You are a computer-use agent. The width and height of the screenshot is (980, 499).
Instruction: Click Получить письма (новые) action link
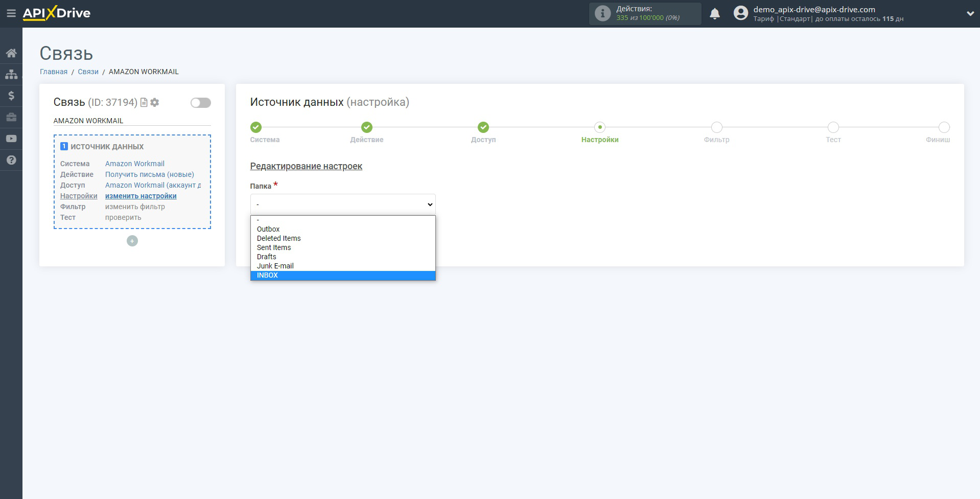point(150,174)
